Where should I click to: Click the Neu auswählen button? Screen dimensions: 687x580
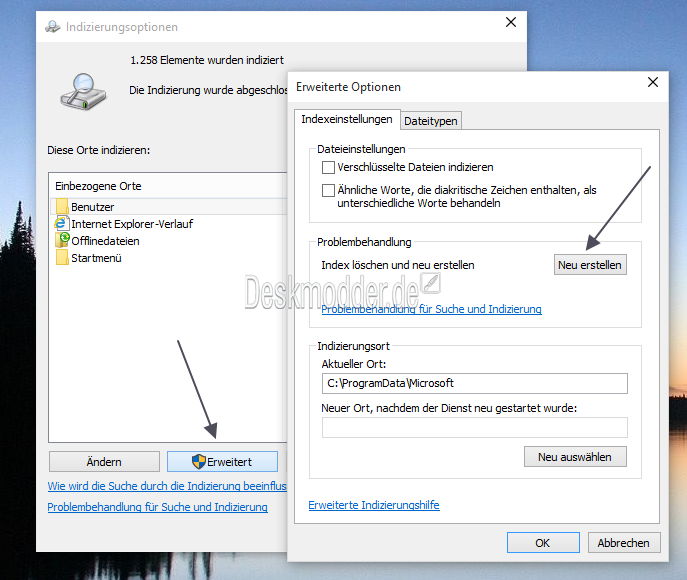pyautogui.click(x=575, y=457)
